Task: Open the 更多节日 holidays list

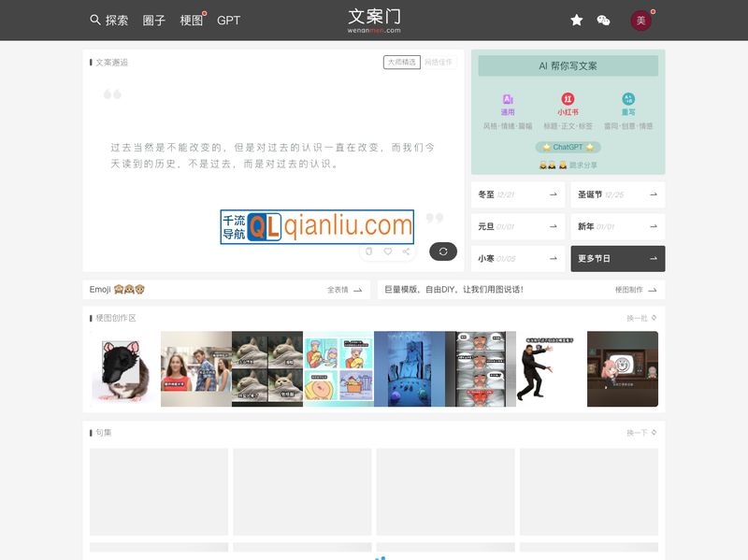Action: click(x=617, y=259)
